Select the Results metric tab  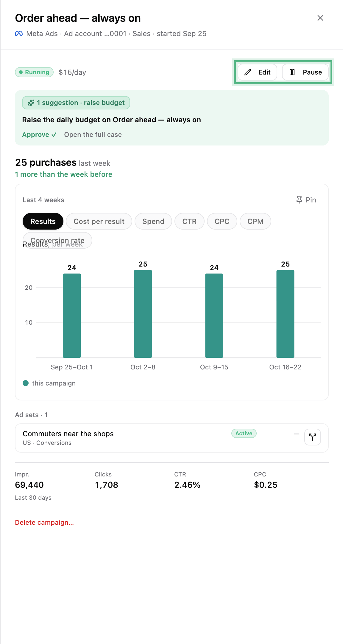click(43, 221)
